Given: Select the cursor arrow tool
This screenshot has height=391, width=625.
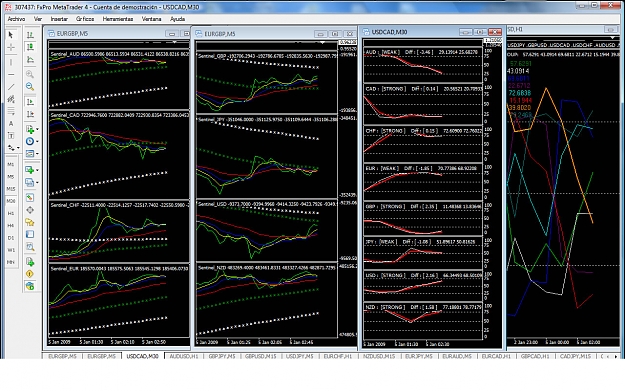Looking at the screenshot, I should (x=11, y=35).
